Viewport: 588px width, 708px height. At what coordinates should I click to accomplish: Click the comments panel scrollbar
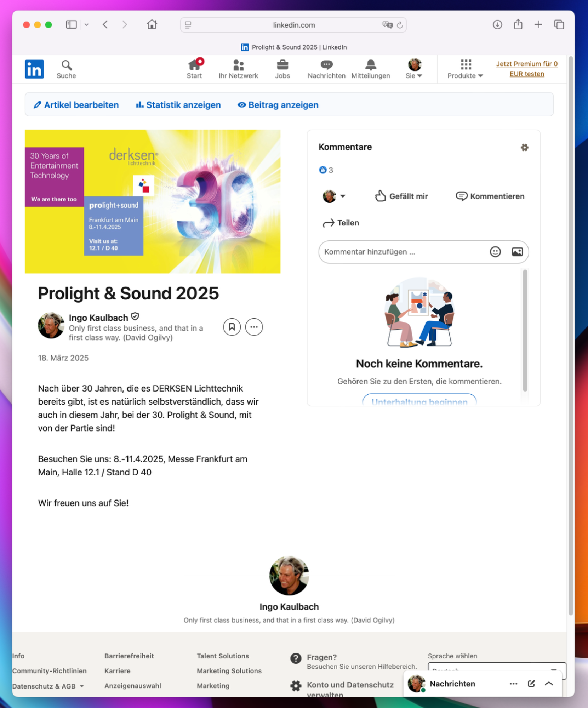click(x=525, y=329)
